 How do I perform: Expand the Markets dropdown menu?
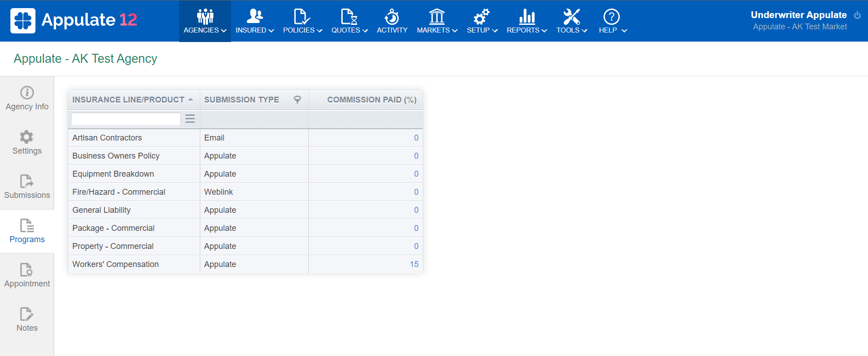point(437,21)
